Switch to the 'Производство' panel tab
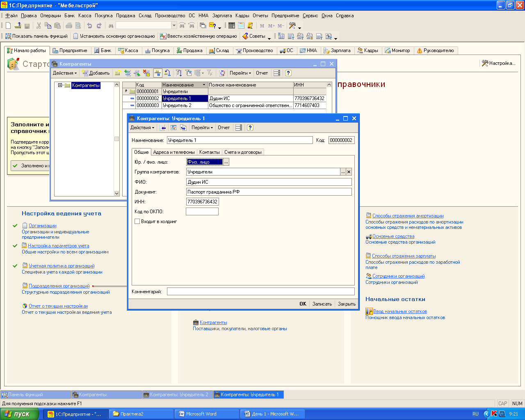The image size is (525, 420). point(254,50)
